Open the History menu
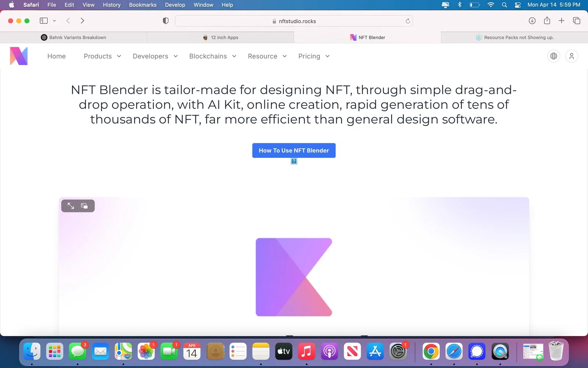This screenshot has width=588, height=368. tap(112, 5)
